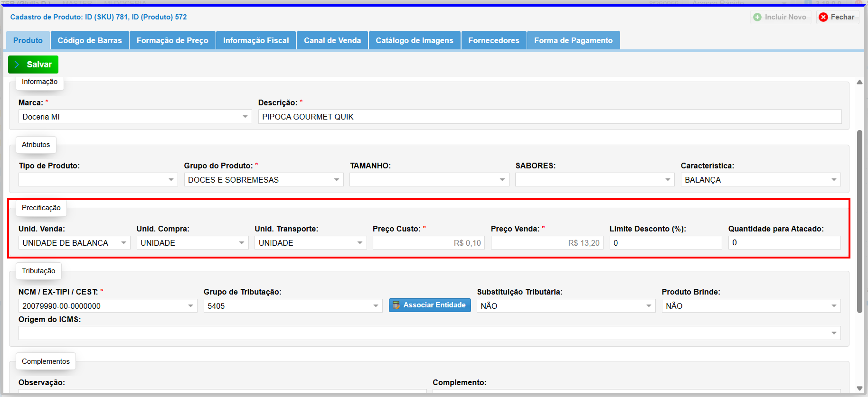Open the NCM / EX-TIPI / CEST dropdown

190,306
